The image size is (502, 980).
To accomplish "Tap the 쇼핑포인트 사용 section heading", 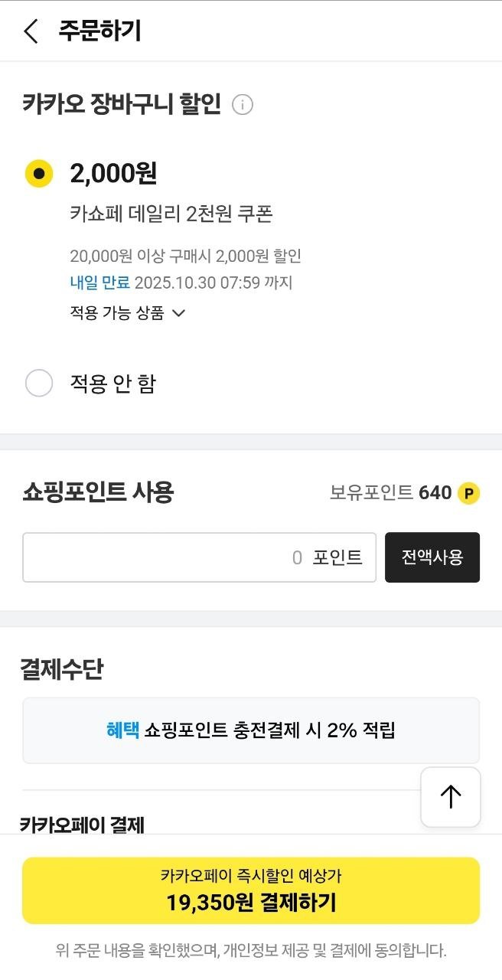I will tap(98, 492).
